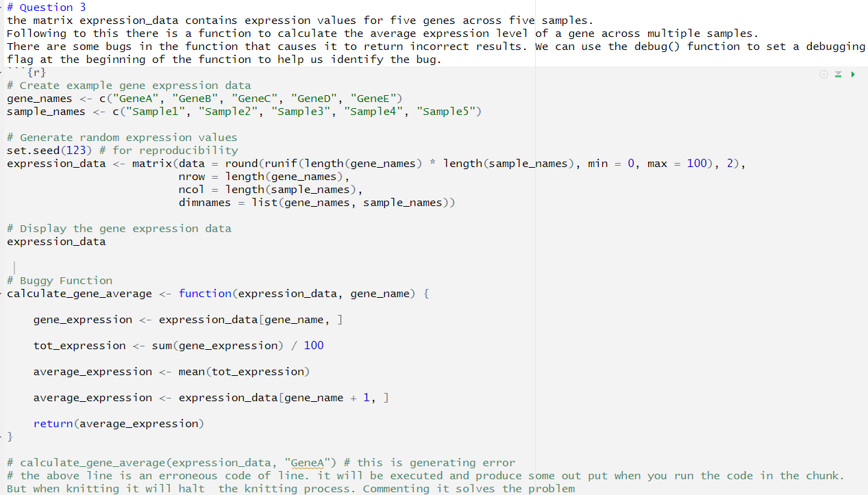Viewport: 868px width, 495px height.
Task: Click the Buggy Function comment
Action: point(58,280)
